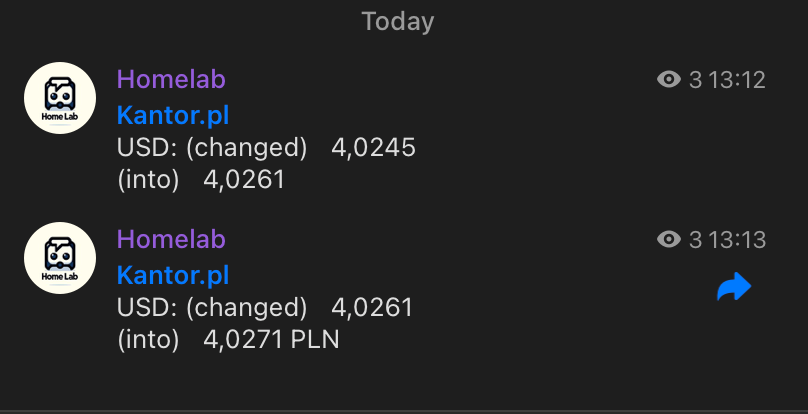Open Kantor.pl link in first message

[x=173, y=115]
